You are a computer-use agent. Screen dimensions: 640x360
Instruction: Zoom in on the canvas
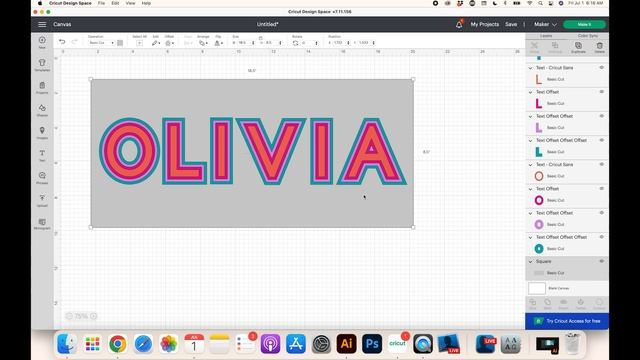[93, 316]
